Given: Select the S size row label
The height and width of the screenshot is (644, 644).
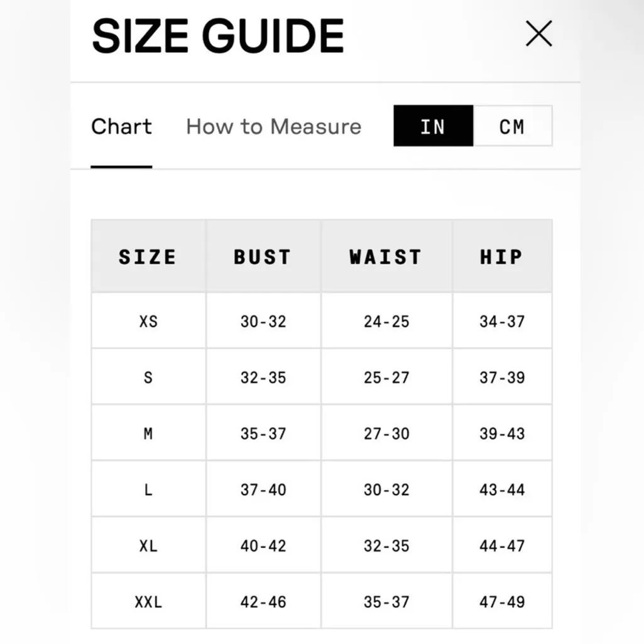Looking at the screenshot, I should click(x=148, y=377).
